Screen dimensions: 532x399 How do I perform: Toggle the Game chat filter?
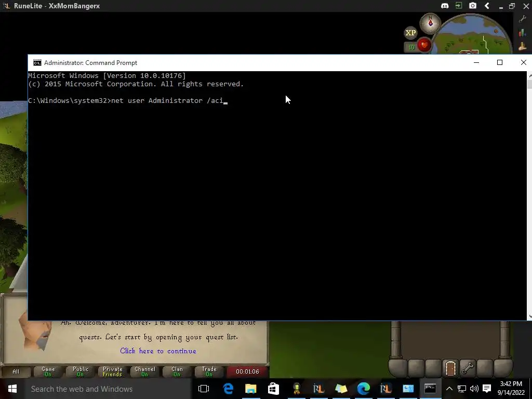coord(48,371)
